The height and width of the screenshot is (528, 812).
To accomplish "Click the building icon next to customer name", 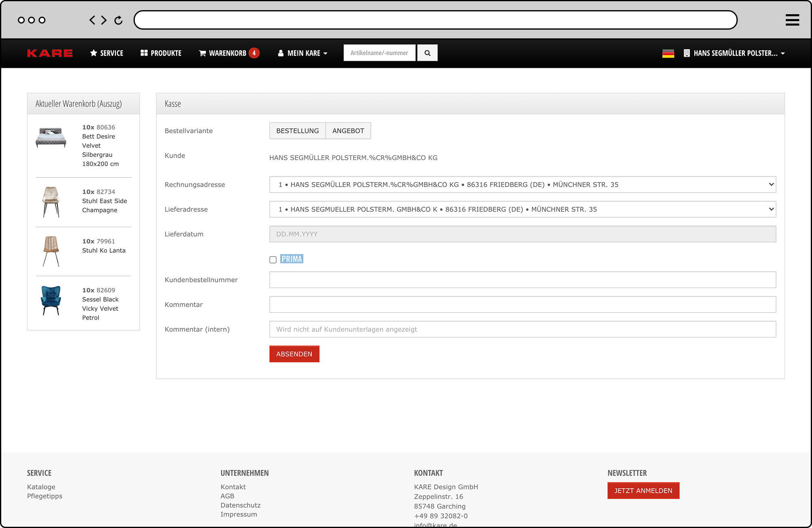I will 687,53.
